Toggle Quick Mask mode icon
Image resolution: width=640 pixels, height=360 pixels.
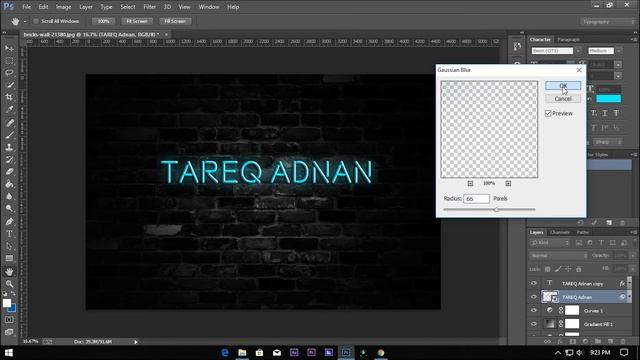tap(9, 320)
